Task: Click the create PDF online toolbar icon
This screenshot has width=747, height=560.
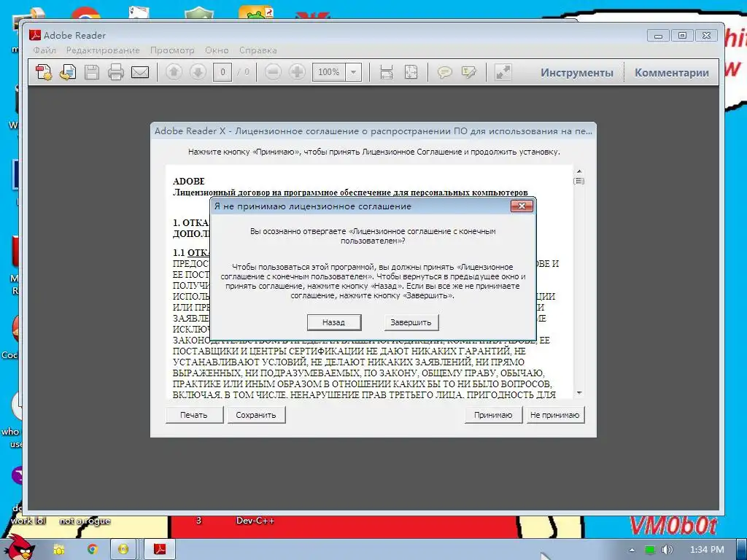Action: [x=44, y=72]
